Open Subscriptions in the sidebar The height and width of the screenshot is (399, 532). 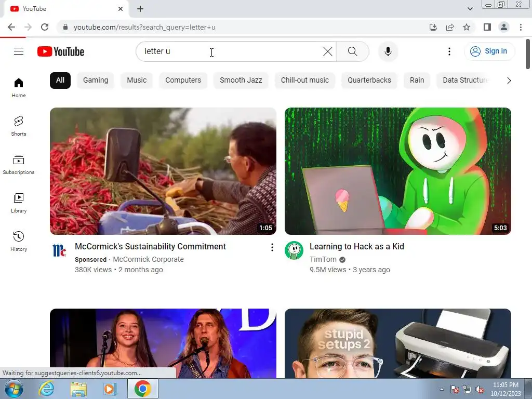click(19, 165)
